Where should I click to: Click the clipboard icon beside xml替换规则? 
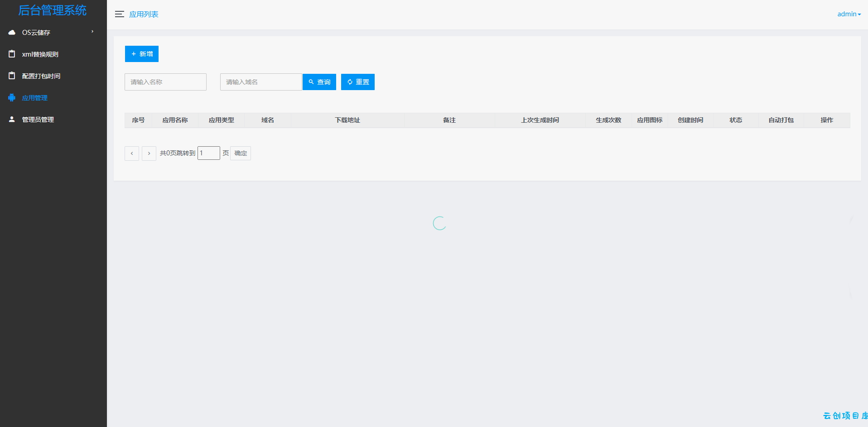[12, 54]
